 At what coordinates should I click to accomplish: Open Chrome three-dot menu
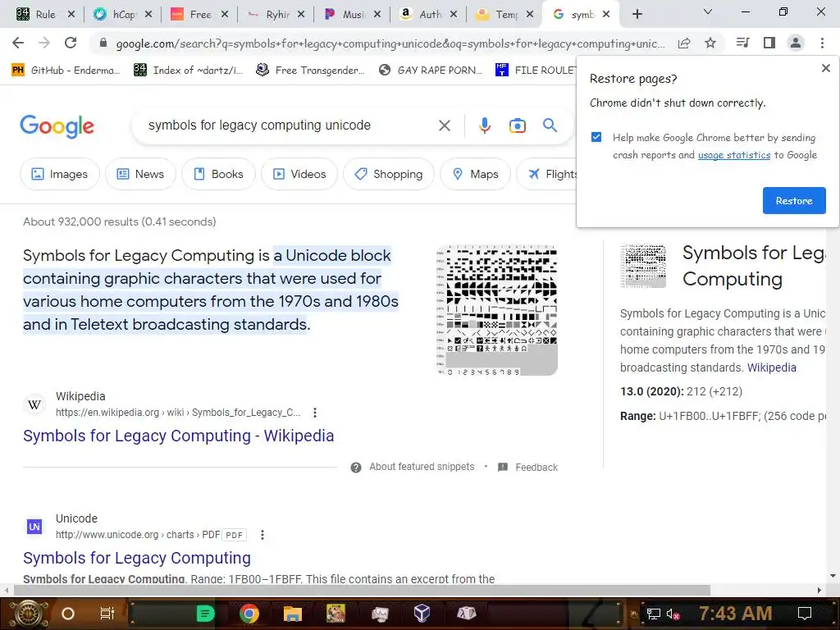(x=822, y=43)
